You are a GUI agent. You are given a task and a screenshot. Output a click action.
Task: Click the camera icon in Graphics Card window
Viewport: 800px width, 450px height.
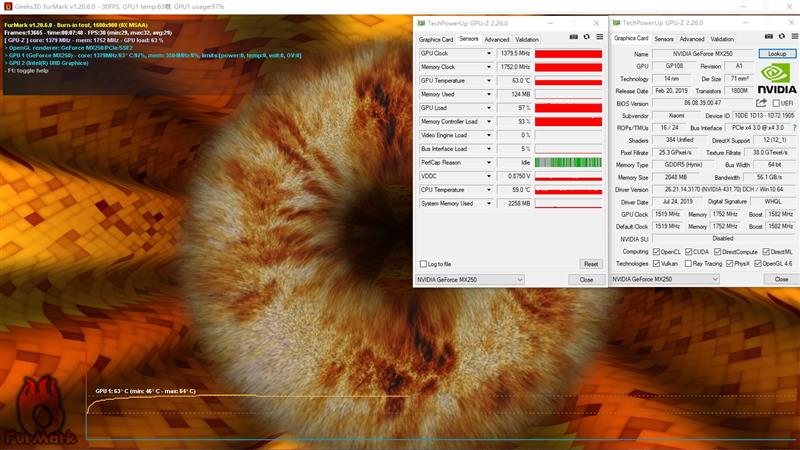coord(767,38)
